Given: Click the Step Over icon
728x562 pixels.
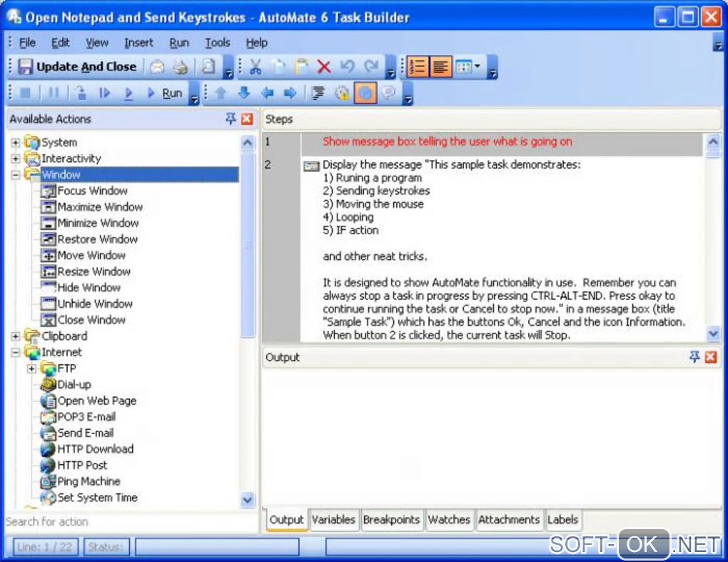Looking at the screenshot, I should [x=81, y=94].
